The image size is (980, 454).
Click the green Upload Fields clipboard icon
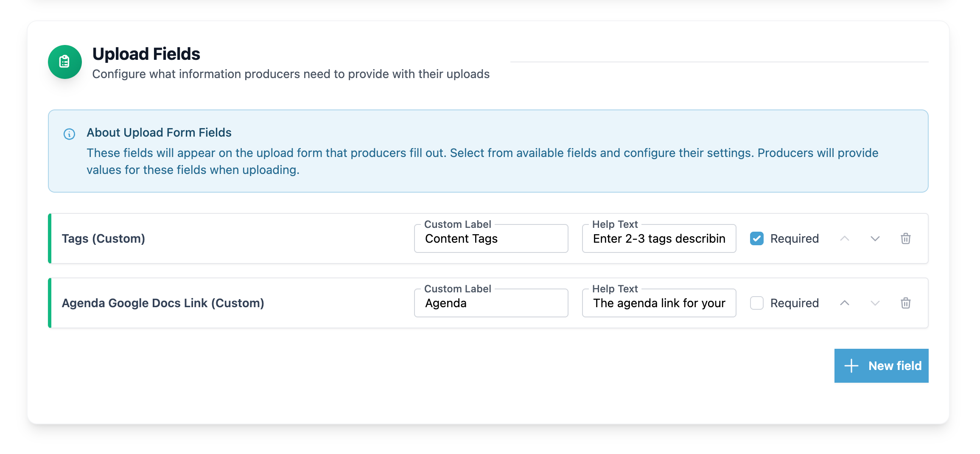click(x=65, y=62)
